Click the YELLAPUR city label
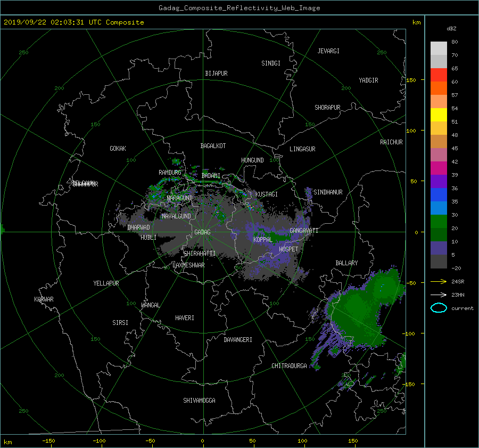 [x=106, y=283]
